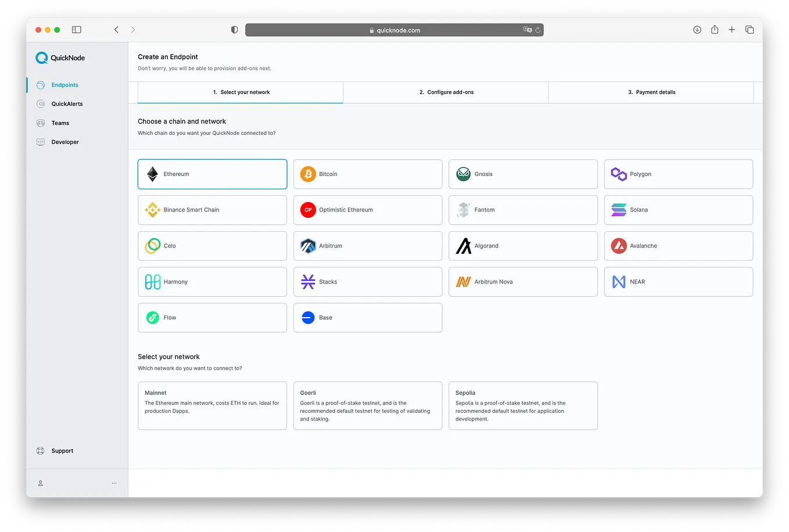Click the Teams sidebar entry
This screenshot has height=532, width=789.
tap(60, 123)
